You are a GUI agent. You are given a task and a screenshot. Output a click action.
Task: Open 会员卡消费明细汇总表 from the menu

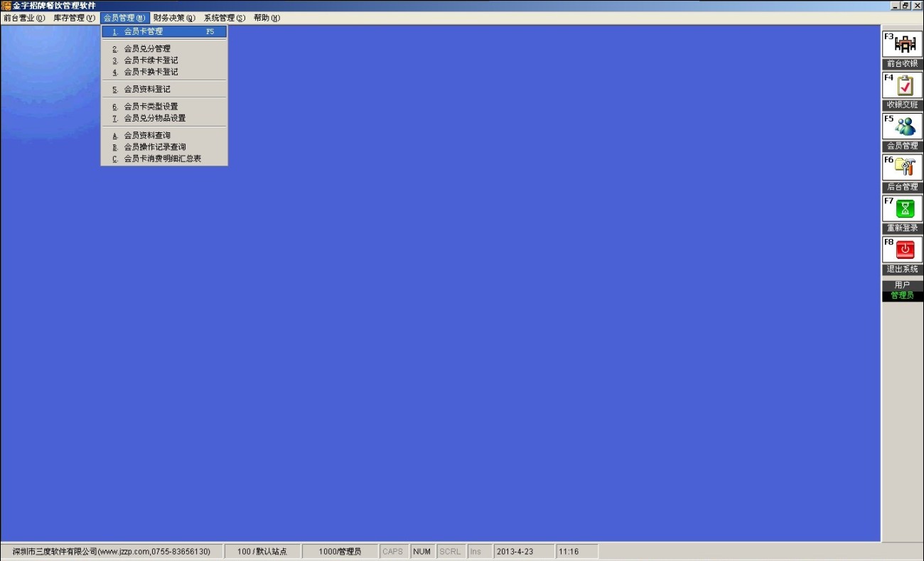pos(164,159)
